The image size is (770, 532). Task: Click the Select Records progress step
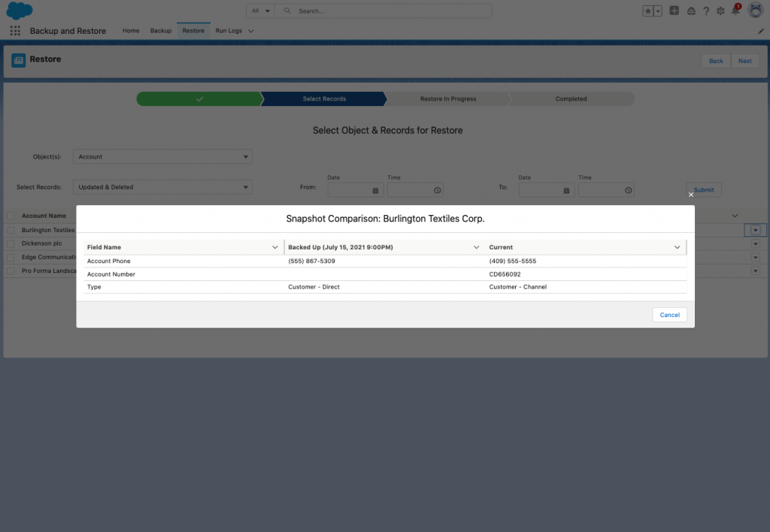(324, 98)
